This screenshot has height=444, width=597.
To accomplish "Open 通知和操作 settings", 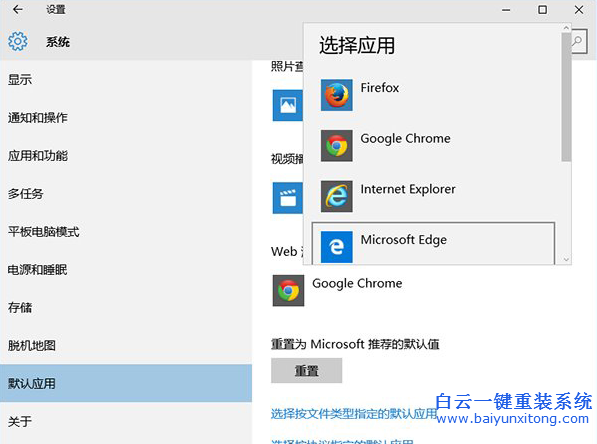I will 126,118.
